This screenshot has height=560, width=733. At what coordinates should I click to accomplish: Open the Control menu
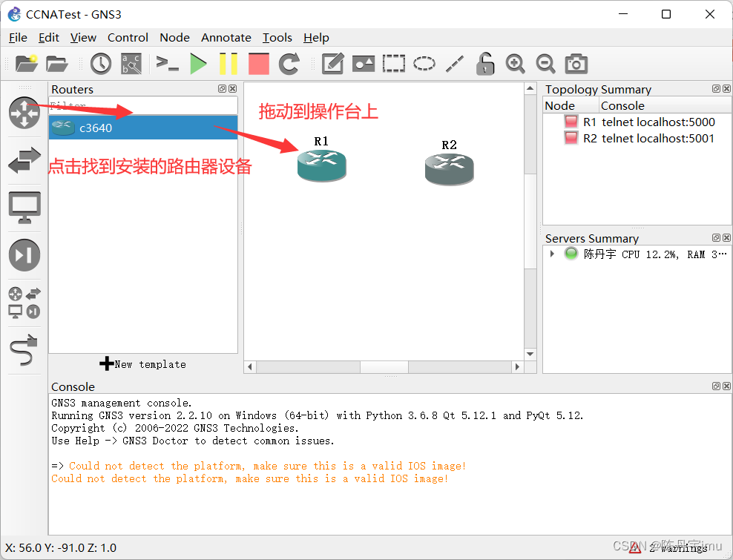128,37
